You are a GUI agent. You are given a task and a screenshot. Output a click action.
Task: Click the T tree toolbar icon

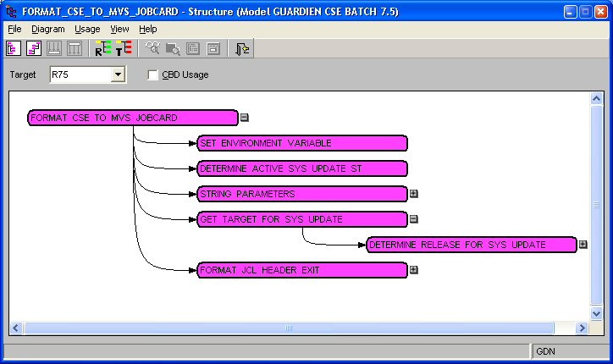[x=124, y=49]
